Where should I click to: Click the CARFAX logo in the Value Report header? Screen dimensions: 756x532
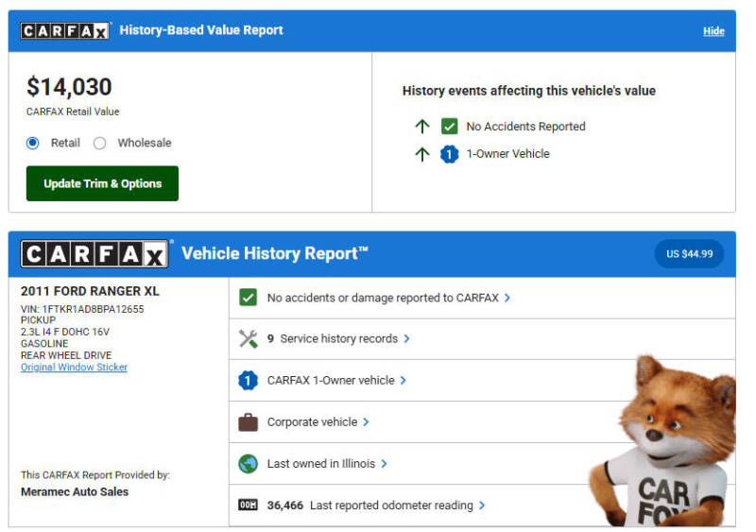point(65,31)
